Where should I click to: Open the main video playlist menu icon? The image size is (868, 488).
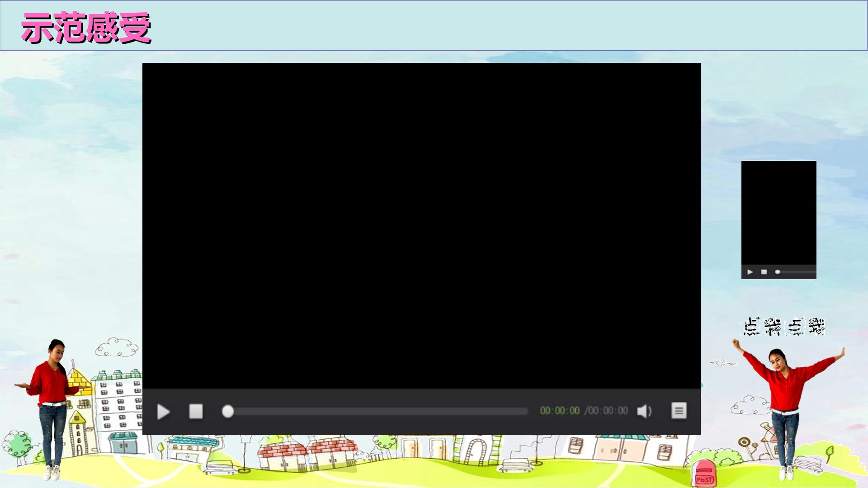pyautogui.click(x=679, y=411)
